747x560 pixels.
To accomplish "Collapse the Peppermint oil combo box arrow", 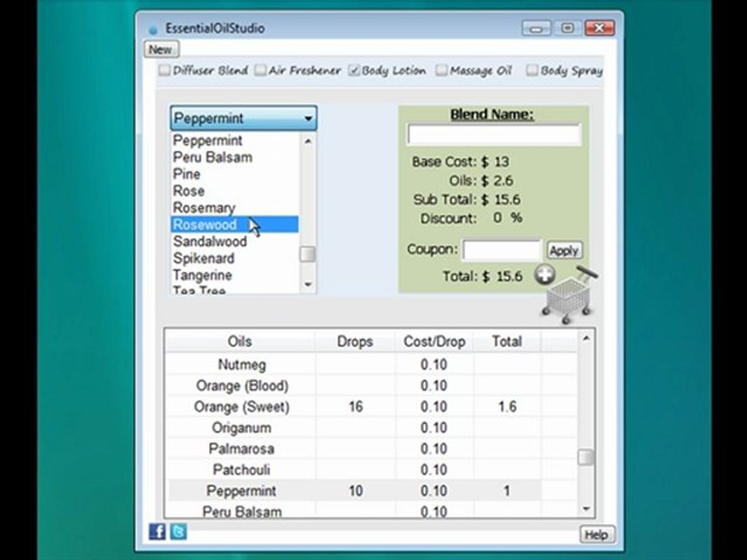I will point(308,118).
